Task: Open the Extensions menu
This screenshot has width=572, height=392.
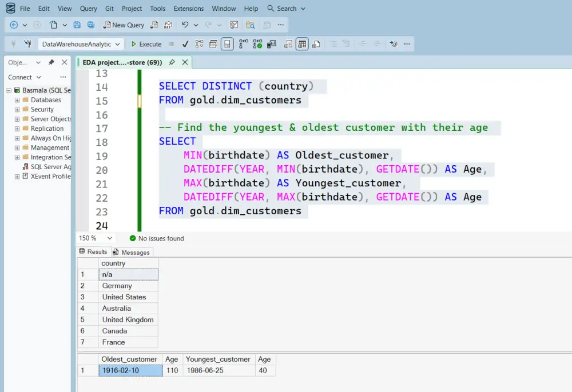Action: [189, 9]
